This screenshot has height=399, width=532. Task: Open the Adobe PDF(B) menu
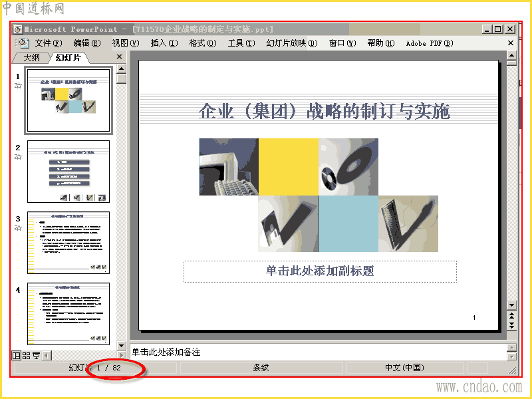(x=430, y=43)
